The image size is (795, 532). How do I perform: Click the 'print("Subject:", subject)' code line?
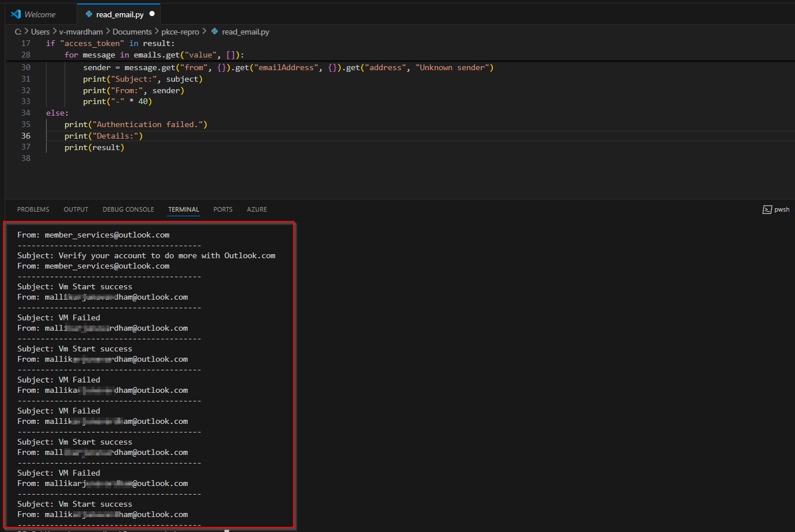(x=143, y=79)
